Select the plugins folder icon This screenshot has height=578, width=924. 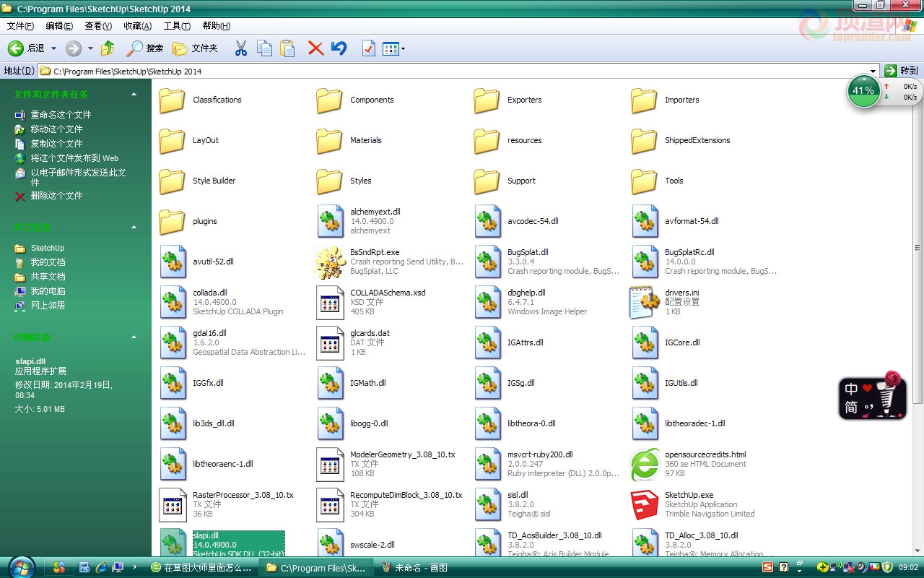point(173,222)
